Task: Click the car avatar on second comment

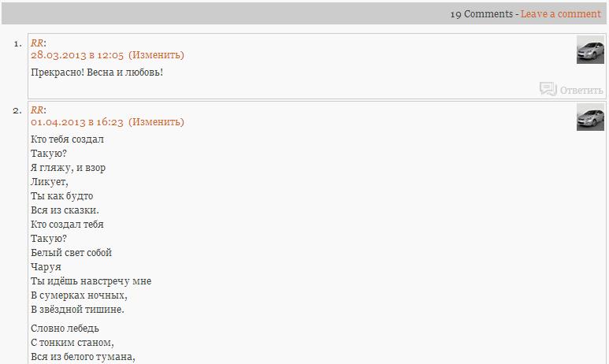Action: [x=590, y=117]
